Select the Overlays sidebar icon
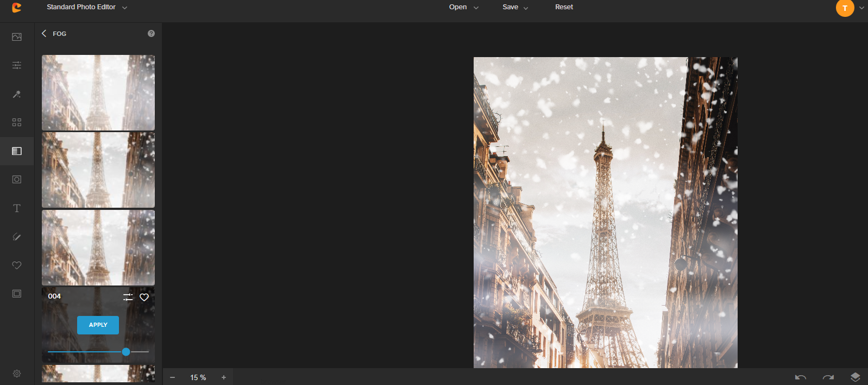The width and height of the screenshot is (868, 385). tap(17, 151)
